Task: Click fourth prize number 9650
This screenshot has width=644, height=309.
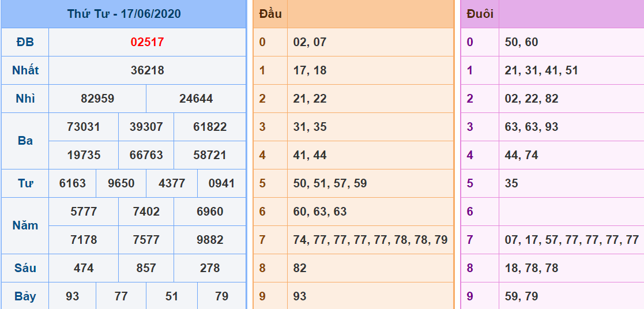Action: coord(121,183)
